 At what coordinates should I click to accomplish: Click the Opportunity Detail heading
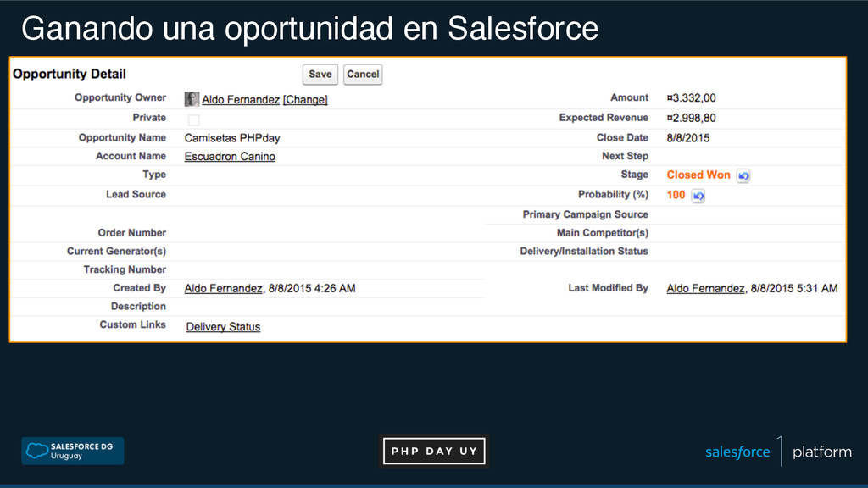pyautogui.click(x=70, y=75)
